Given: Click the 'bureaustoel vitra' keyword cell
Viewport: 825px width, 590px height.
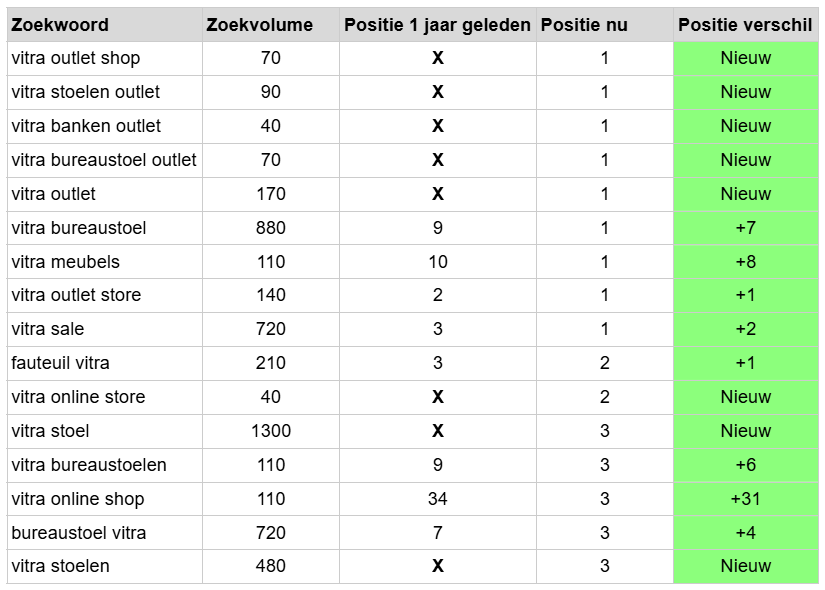Looking at the screenshot, I should click(x=79, y=533).
